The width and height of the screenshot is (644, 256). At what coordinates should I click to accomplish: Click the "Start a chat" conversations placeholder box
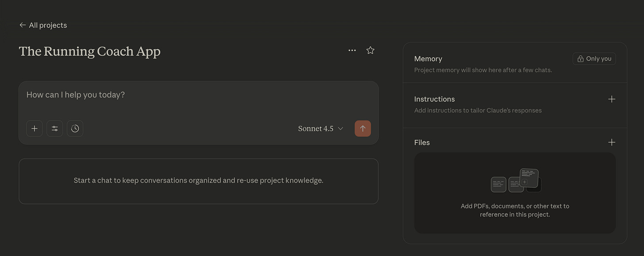click(199, 181)
